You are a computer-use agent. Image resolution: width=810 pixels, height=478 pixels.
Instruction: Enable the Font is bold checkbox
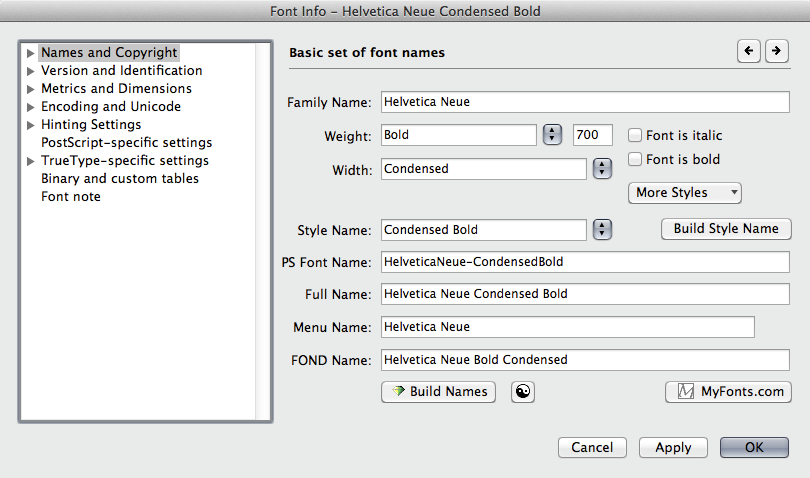(635, 159)
